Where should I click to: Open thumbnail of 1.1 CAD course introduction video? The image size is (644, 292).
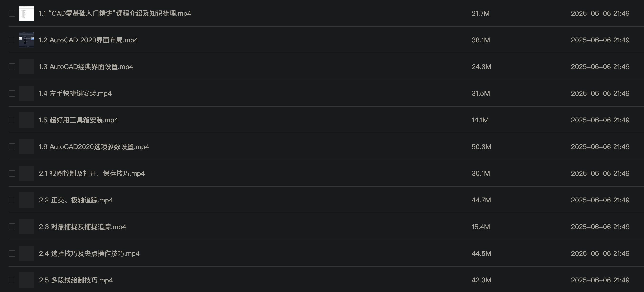click(x=26, y=13)
